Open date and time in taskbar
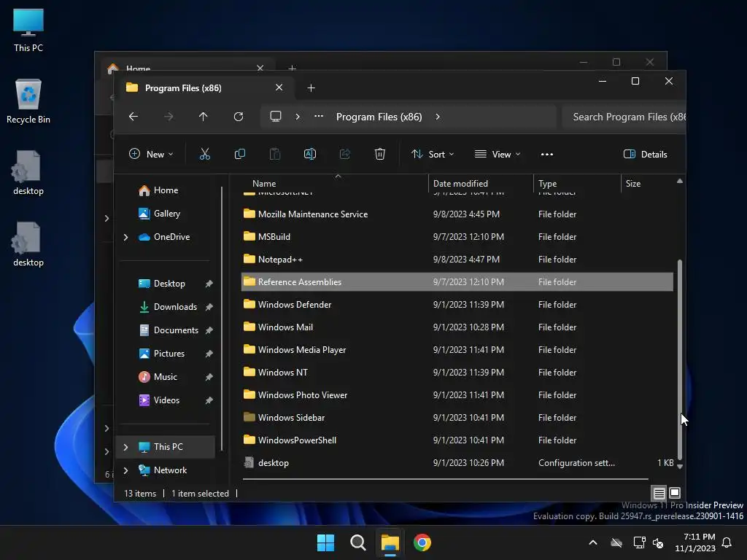This screenshot has width=747, height=560. (x=695, y=542)
